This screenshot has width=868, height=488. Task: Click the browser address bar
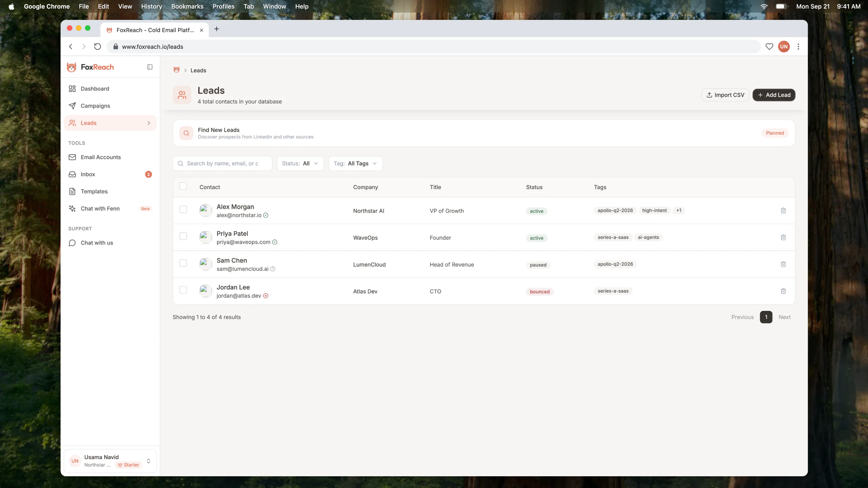click(433, 46)
